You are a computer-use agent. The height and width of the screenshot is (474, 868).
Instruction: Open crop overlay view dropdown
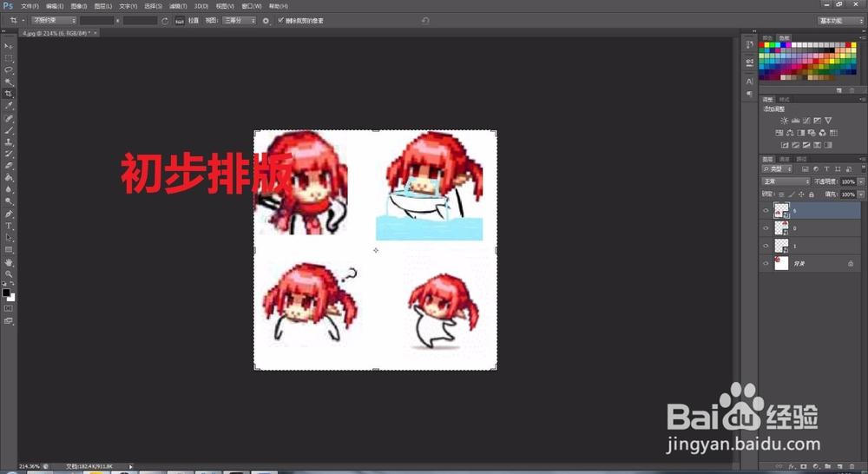240,21
